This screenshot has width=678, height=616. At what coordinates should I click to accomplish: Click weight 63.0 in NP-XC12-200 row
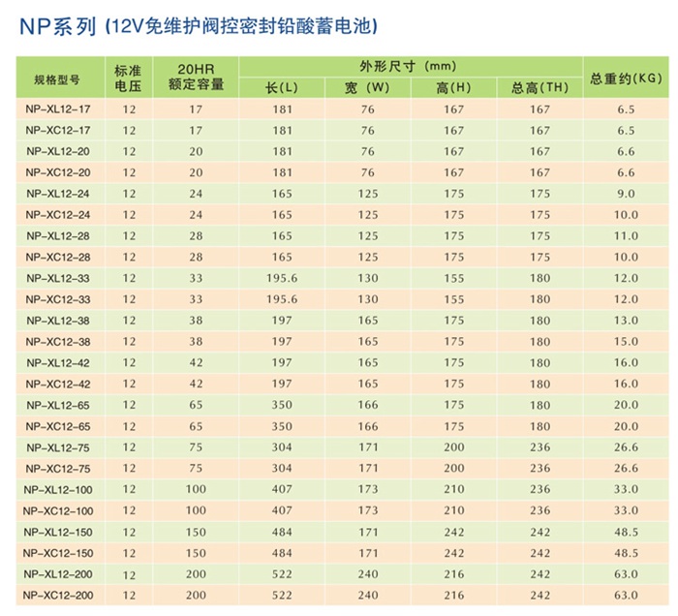[x=626, y=595]
